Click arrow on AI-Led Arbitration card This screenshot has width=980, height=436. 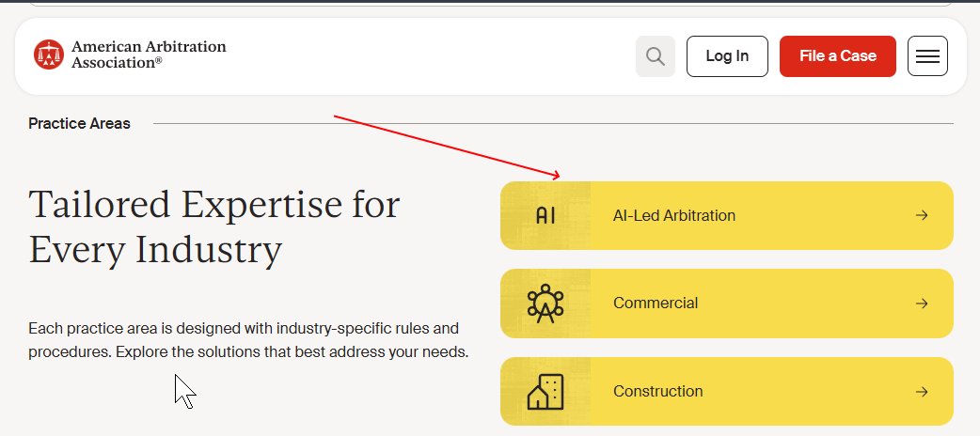point(922,215)
